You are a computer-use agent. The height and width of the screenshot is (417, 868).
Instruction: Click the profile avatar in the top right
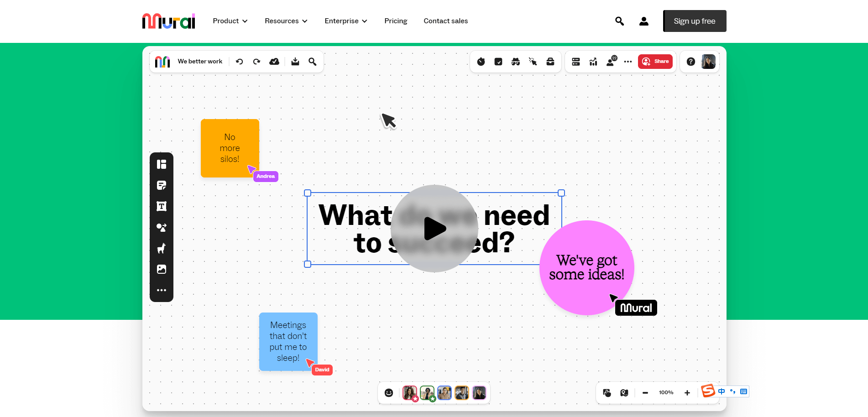pyautogui.click(x=708, y=62)
